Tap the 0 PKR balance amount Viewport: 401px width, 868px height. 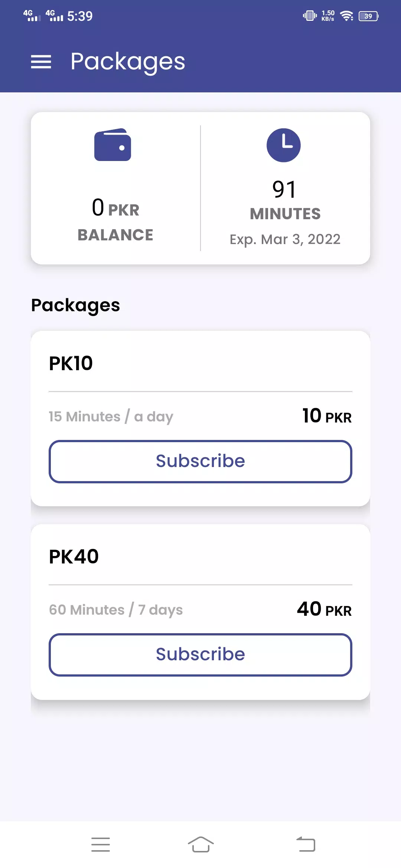pyautogui.click(x=115, y=208)
